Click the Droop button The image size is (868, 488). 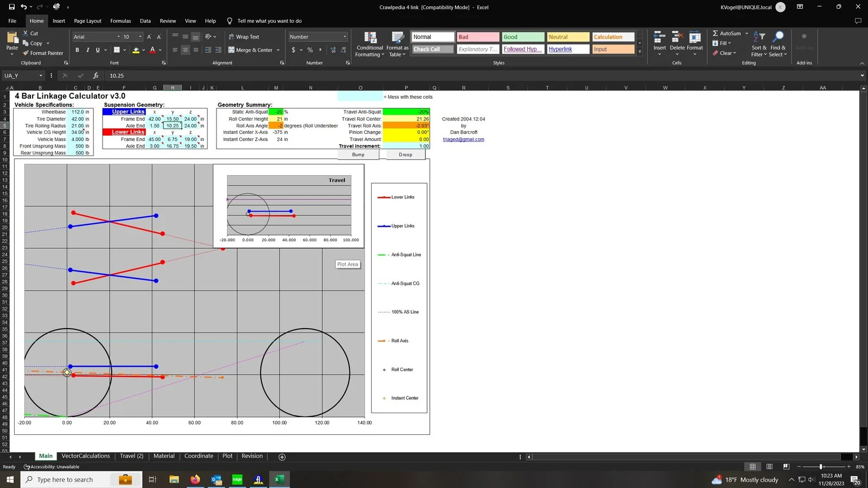pyautogui.click(x=405, y=155)
